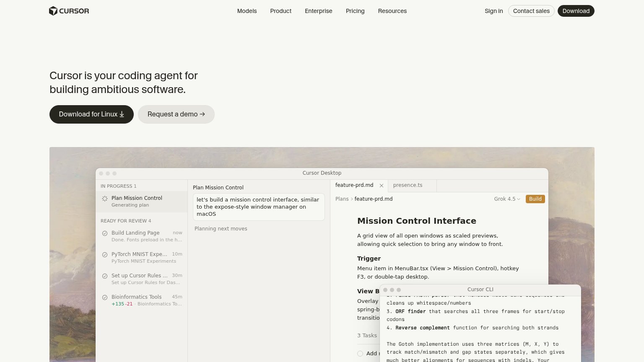This screenshot has height=362, width=644.
Task: Select the Plan Mission Control task row
Action: tap(142, 202)
